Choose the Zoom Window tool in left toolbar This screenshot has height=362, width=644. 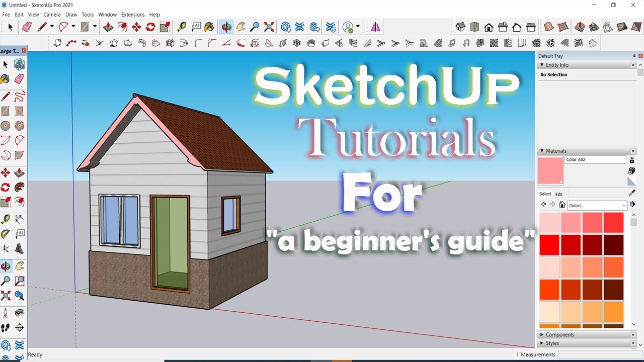tap(20, 281)
